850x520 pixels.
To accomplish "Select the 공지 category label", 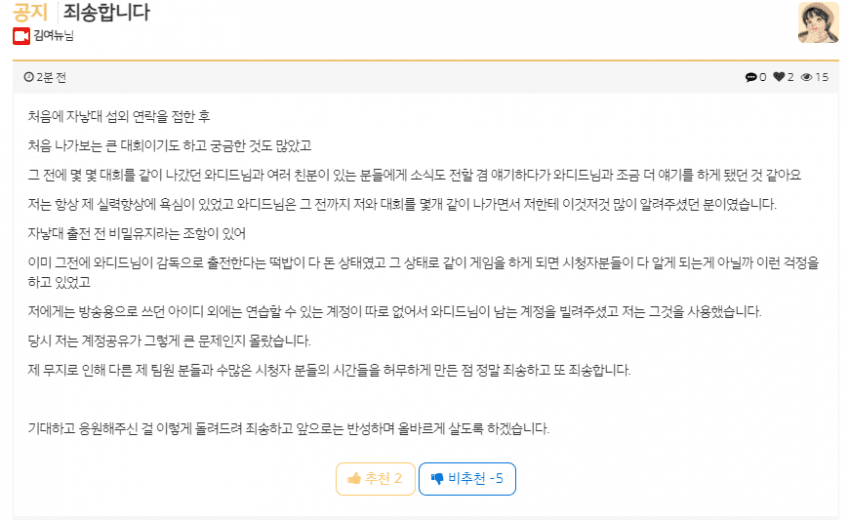I will coord(30,12).
